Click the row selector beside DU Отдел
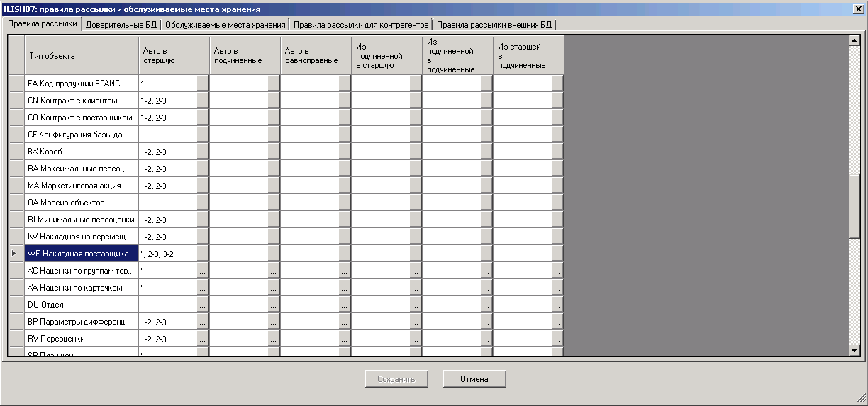This screenshot has height=406, width=868. pyautogui.click(x=16, y=305)
